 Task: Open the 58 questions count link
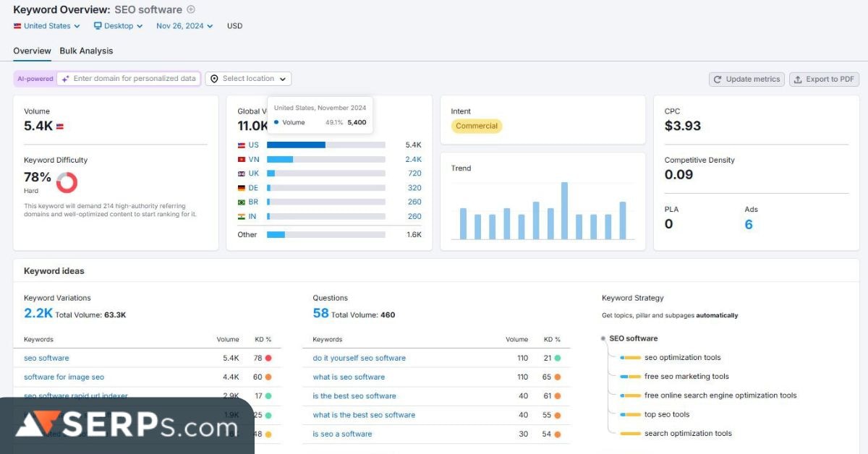pos(320,313)
